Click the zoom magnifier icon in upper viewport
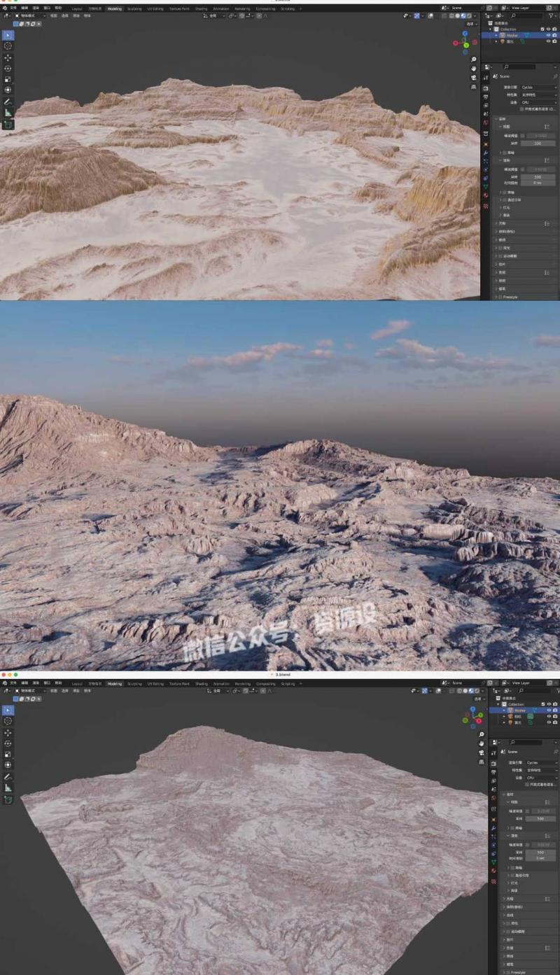 (x=474, y=59)
